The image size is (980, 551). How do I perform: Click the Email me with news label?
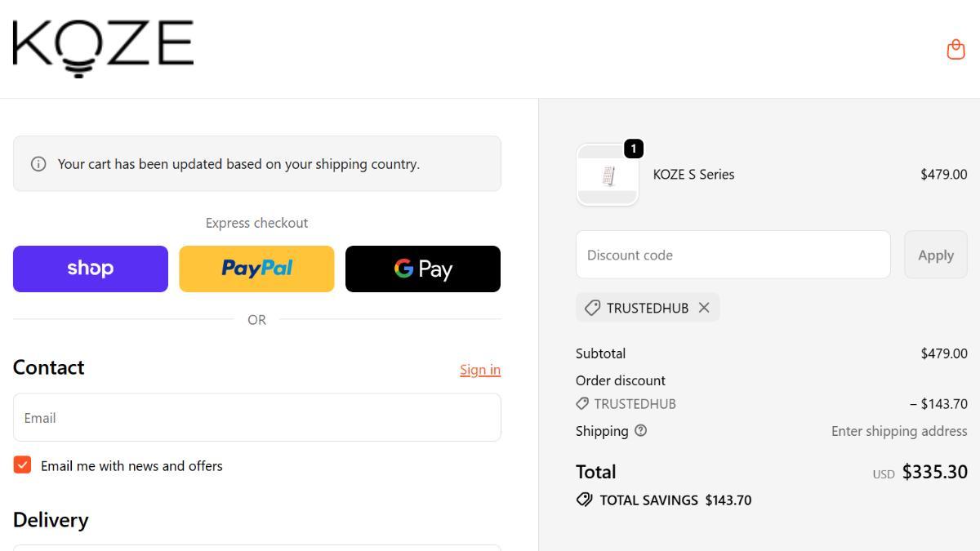[x=131, y=466]
